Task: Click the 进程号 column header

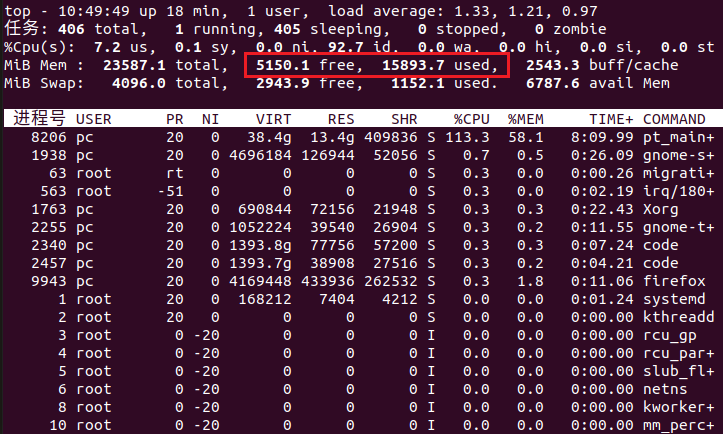Action: 39,119
